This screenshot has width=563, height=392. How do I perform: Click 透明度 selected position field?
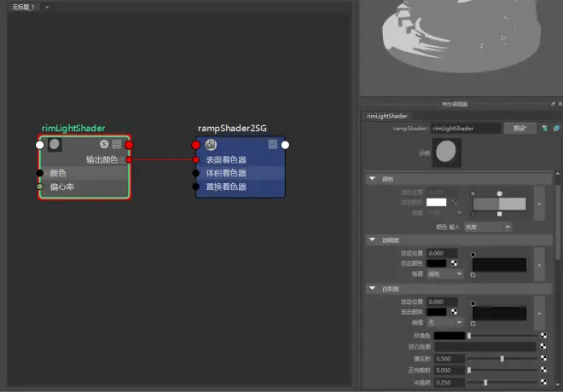point(442,253)
